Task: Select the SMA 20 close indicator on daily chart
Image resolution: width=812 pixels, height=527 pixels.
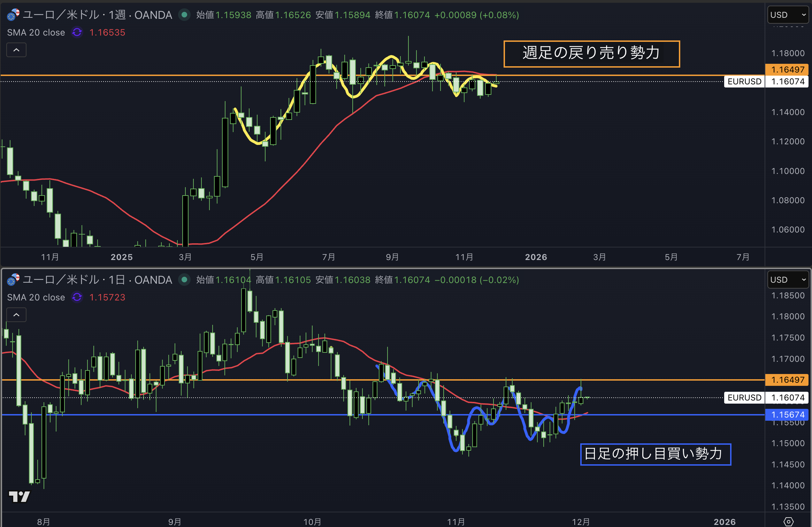Action: click(x=36, y=297)
